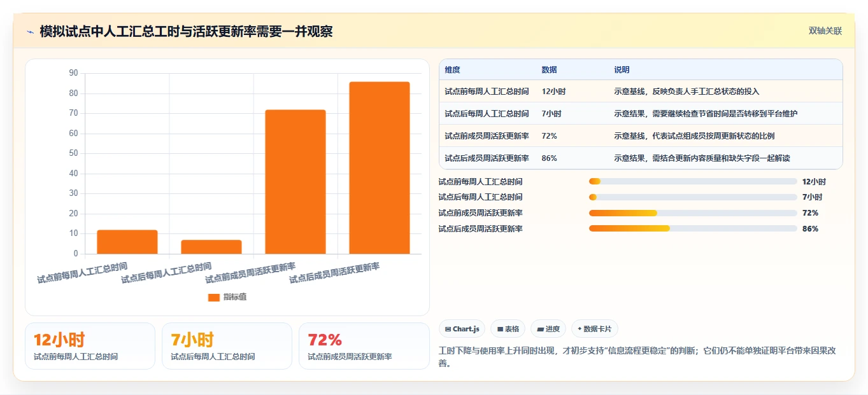This screenshot has width=868, height=395.
Task: Click the 86% value at progress row end
Action: [x=810, y=228]
